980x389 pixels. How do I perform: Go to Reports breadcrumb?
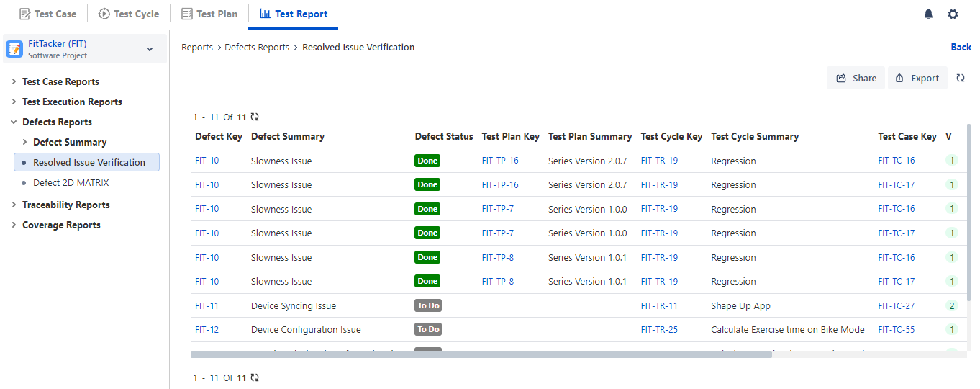[197, 47]
